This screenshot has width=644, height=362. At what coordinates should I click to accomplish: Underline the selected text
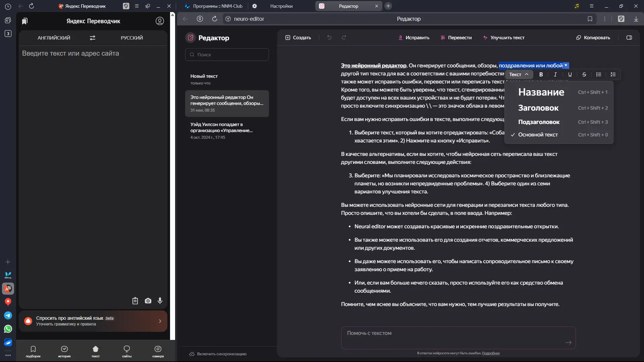coord(570,74)
